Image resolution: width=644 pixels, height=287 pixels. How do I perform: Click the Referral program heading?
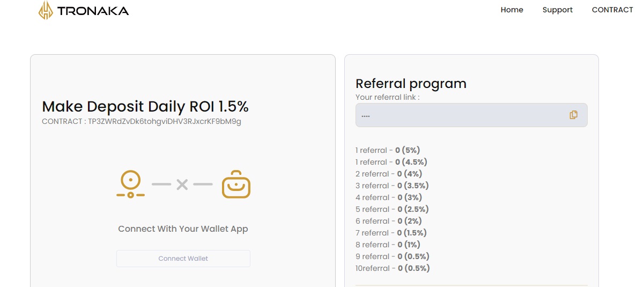(411, 84)
